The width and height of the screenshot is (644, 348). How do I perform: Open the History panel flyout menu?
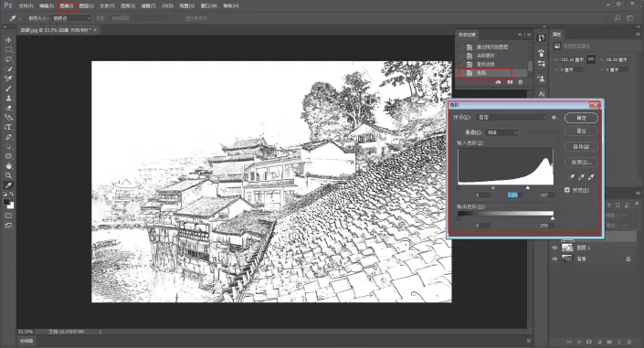(x=529, y=35)
